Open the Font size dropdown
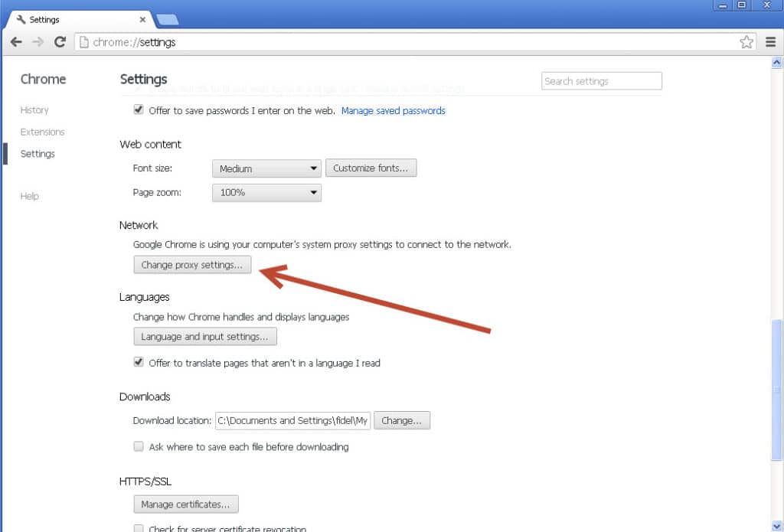This screenshot has height=532, width=784. (x=266, y=168)
